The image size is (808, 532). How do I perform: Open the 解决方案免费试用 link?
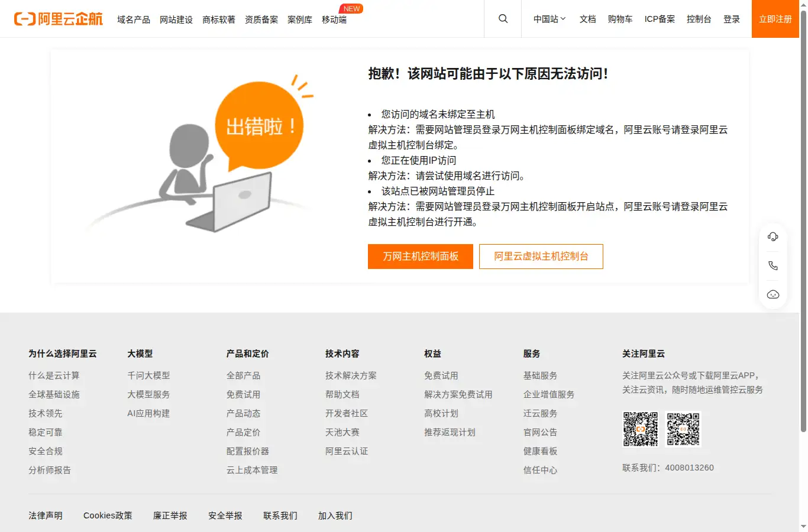458,394
